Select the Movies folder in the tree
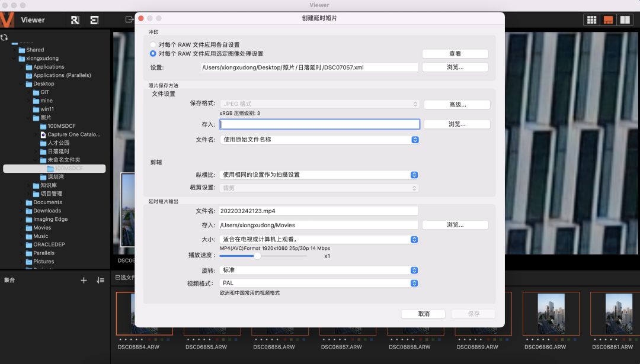This screenshot has width=640, height=364. [42, 228]
